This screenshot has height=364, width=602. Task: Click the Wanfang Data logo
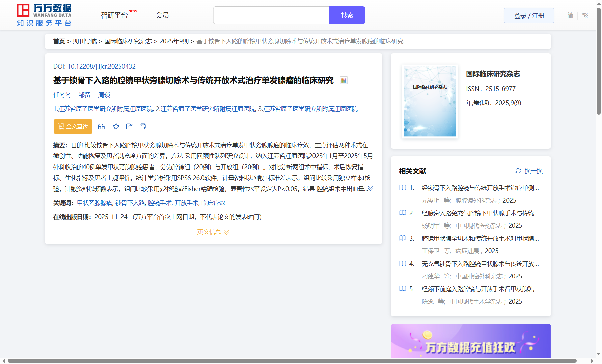point(44,15)
